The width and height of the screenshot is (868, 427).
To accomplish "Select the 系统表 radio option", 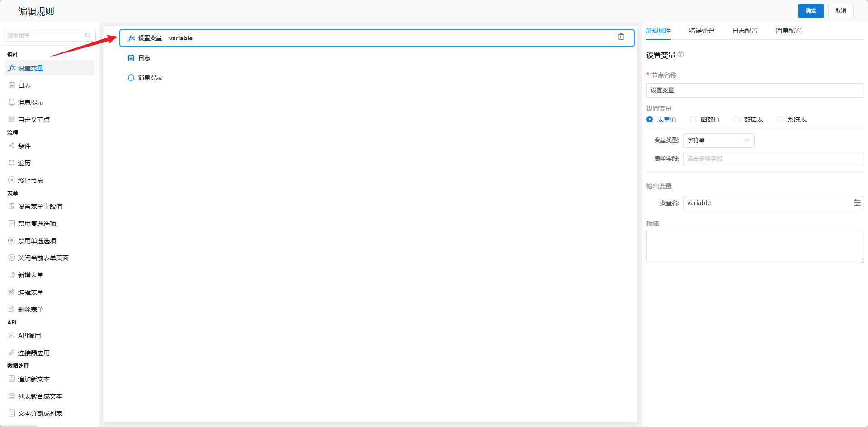I will point(780,119).
